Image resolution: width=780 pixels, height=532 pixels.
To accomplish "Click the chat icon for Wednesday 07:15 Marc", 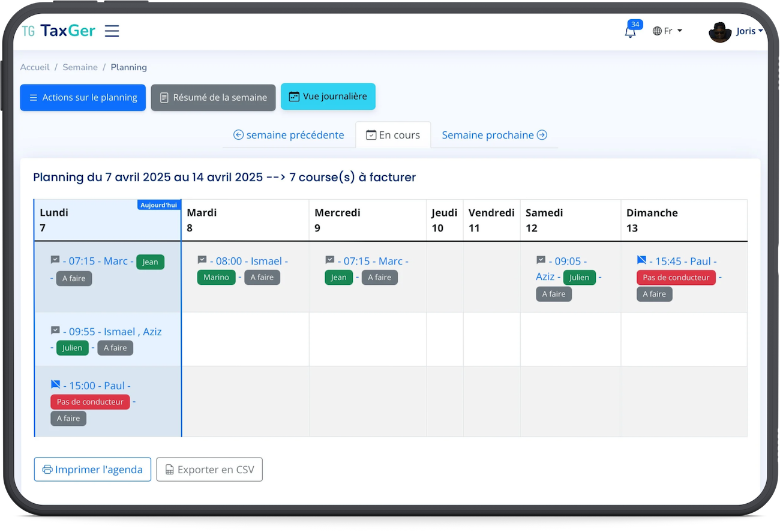I will [330, 260].
